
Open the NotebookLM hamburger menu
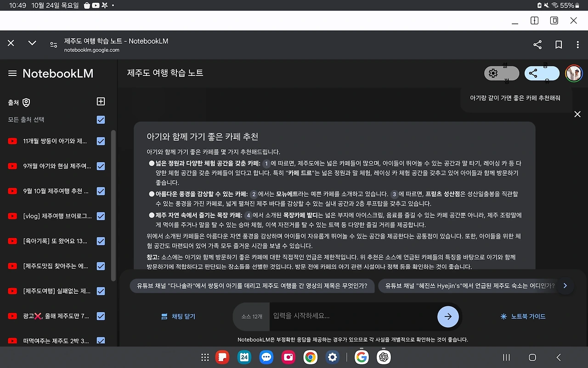click(12, 74)
